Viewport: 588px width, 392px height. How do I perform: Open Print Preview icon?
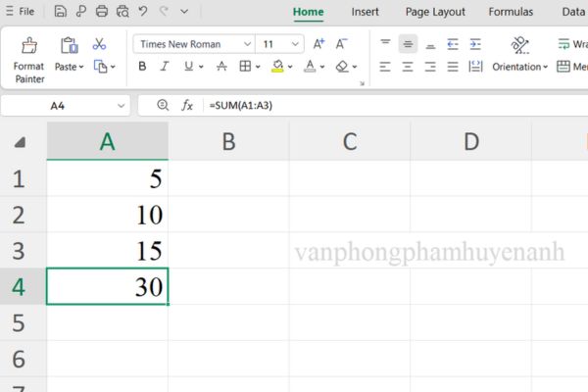tap(122, 11)
